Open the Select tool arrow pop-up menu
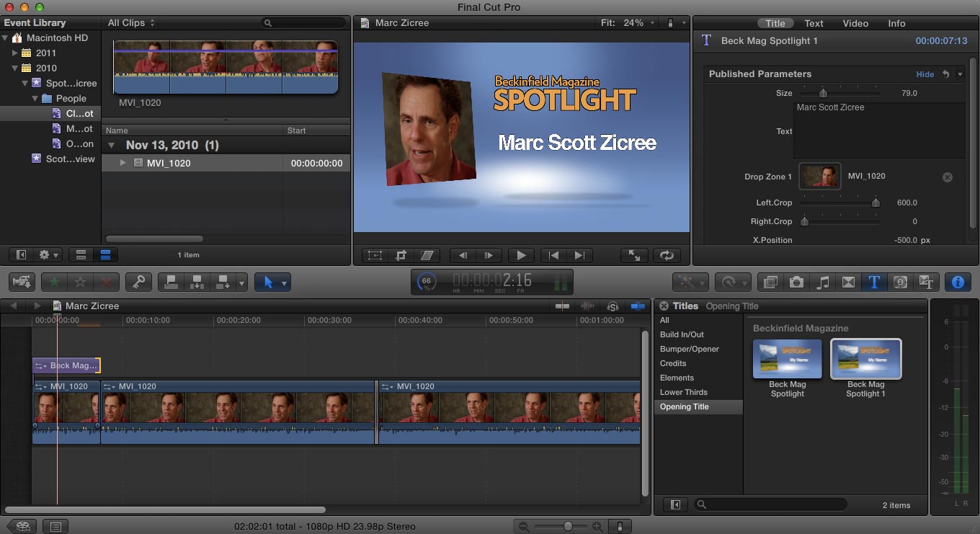The image size is (980, 534). (272, 282)
